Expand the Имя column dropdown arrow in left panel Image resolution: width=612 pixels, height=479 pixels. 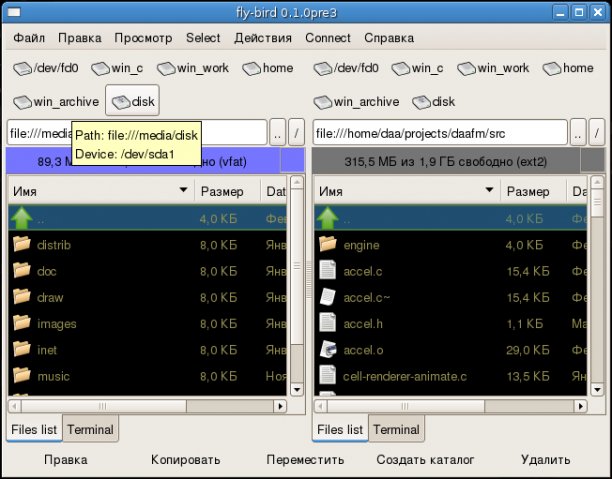pos(183,190)
